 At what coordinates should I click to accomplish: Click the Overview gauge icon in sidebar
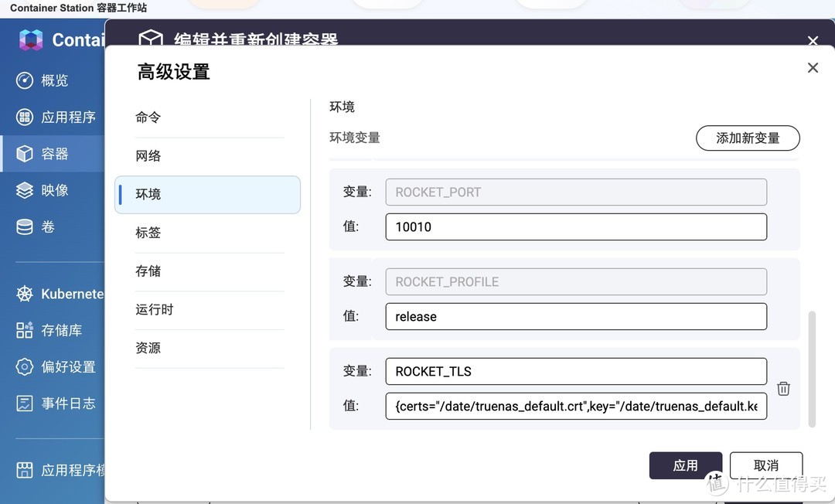coord(25,80)
